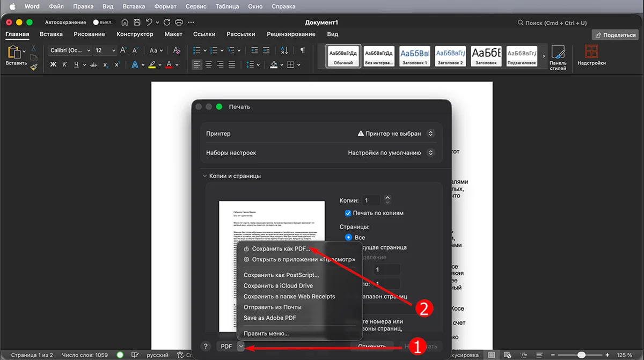The height and width of the screenshot is (360, 644).
Task: Select the Все pages radio button
Action: (348, 237)
